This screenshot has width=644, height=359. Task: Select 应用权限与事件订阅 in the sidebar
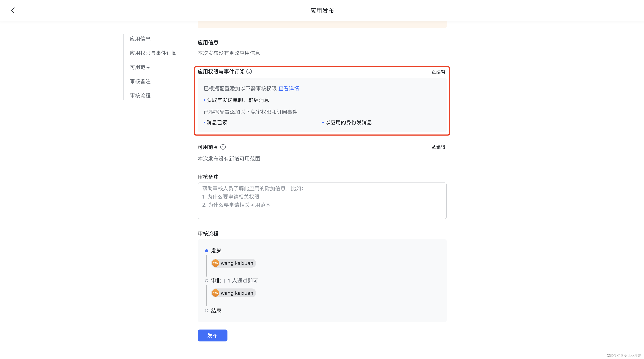pyautogui.click(x=153, y=53)
